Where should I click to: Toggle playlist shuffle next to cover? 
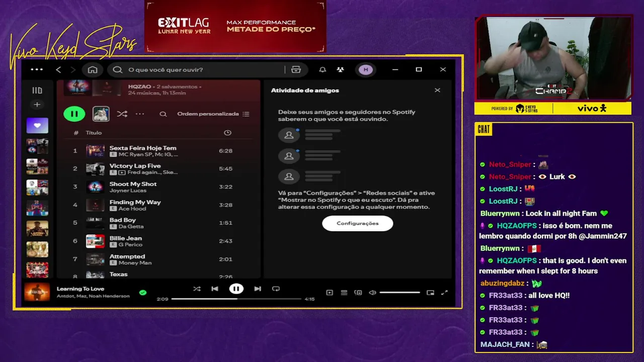pyautogui.click(x=122, y=114)
